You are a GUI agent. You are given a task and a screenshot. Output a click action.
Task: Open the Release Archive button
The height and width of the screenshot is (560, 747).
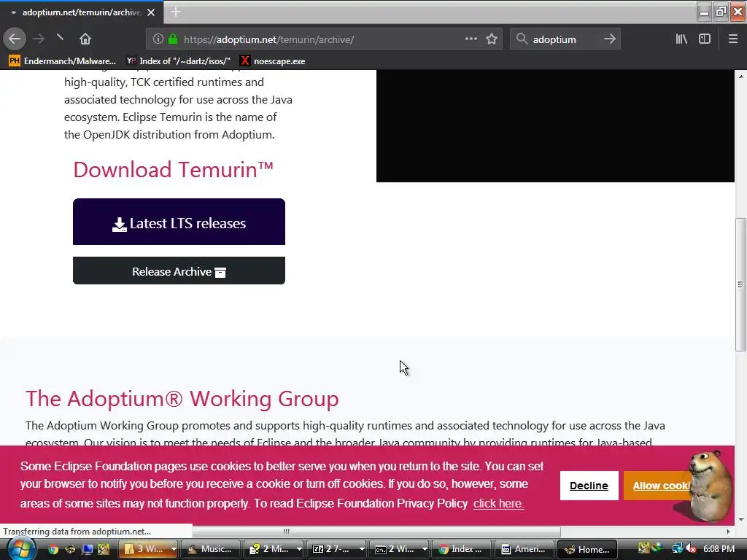(179, 271)
